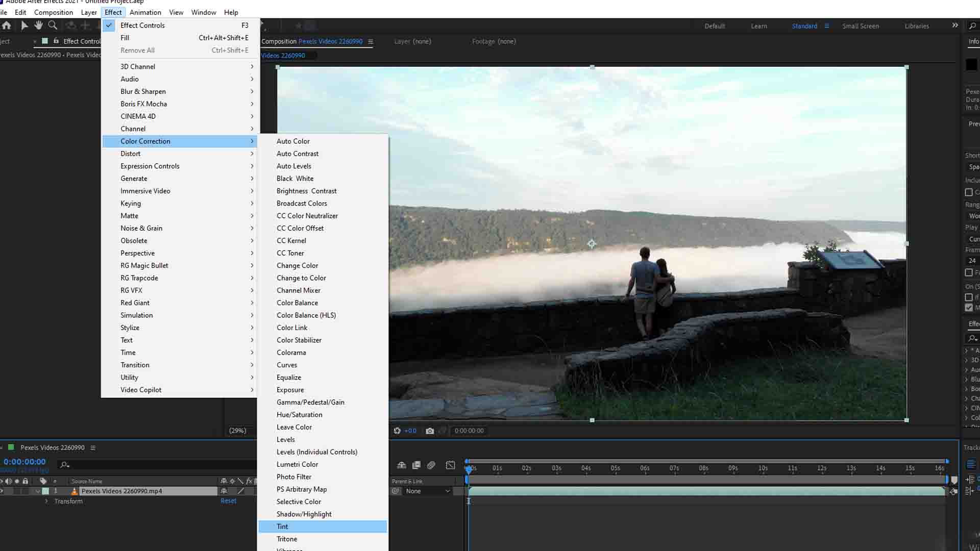Click green label color of Pexels layer
Screen dimensions: 980x551
45,491
